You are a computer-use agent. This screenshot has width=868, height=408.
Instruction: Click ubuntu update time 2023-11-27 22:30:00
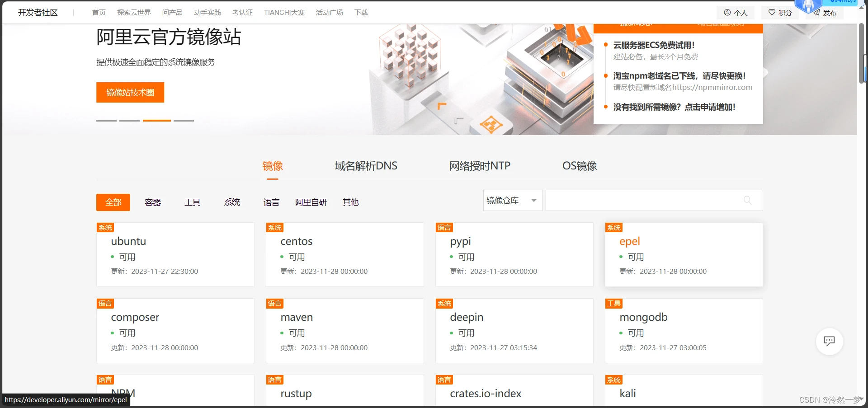click(x=165, y=272)
